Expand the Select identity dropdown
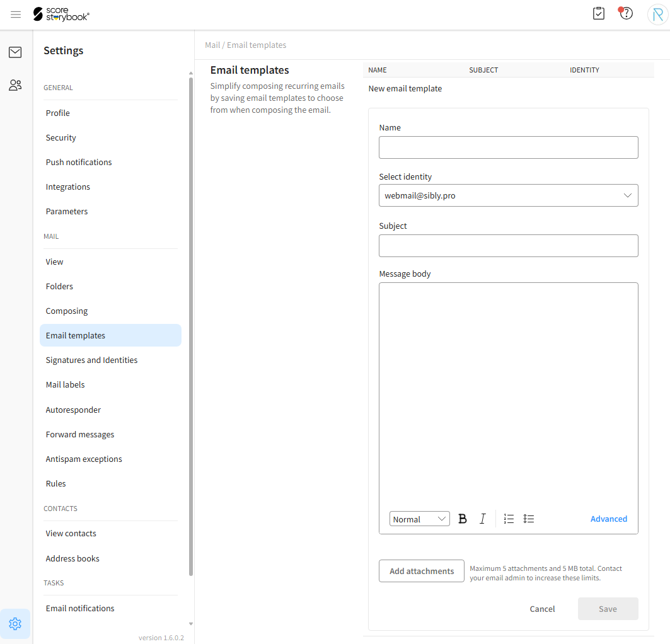The height and width of the screenshot is (644, 670). tap(509, 195)
